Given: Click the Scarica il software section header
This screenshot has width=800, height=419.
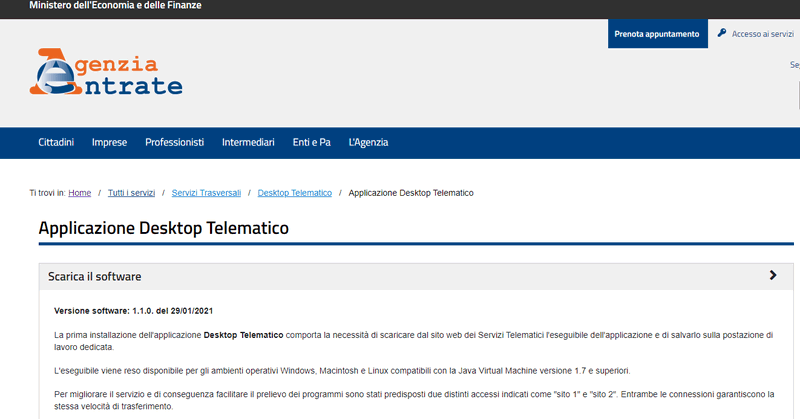Looking at the screenshot, I should pos(416,277).
